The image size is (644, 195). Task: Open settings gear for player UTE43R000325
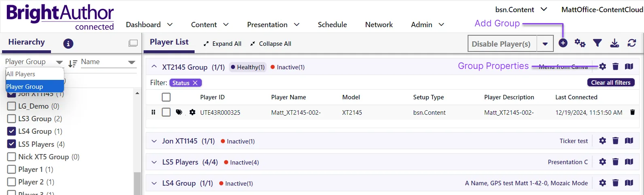192,112
